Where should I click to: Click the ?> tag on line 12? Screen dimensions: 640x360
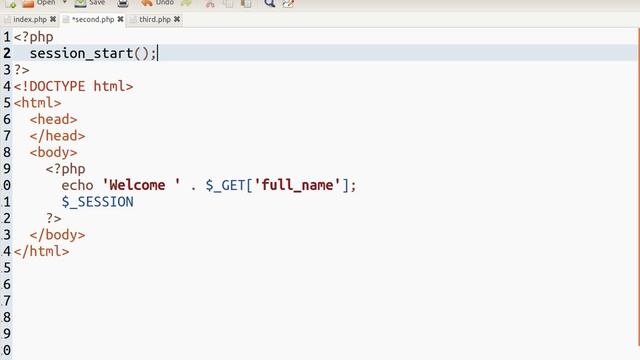(x=53, y=218)
